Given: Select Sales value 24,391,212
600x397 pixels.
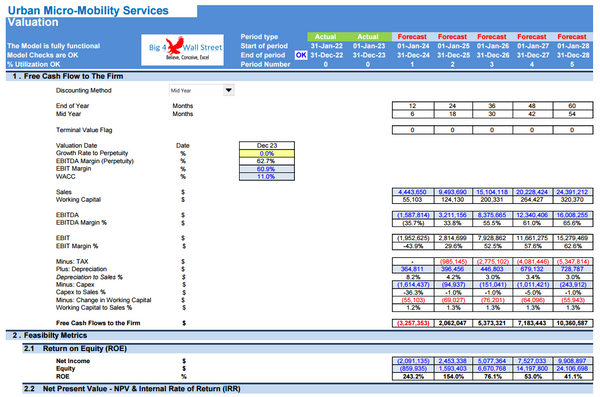Looking at the screenshot, I should pos(572,192).
